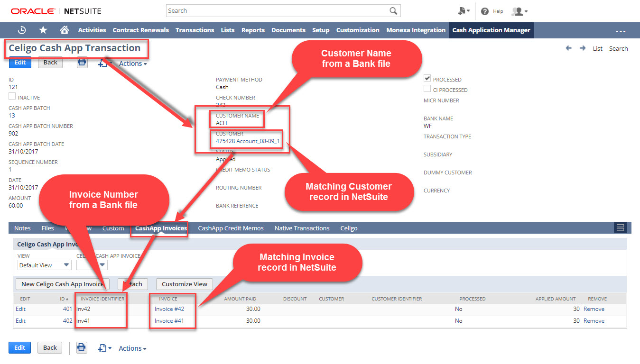Toggle the CI Processed checkbox
The height and width of the screenshot is (364, 640).
pos(427,89)
